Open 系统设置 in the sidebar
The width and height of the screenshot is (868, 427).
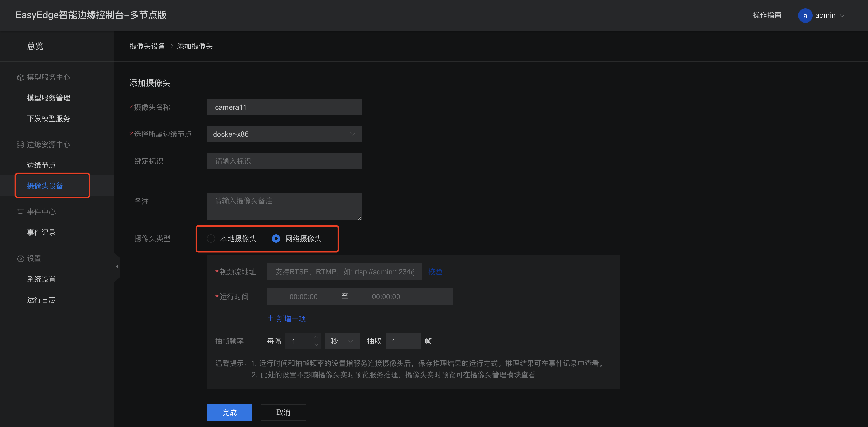(41, 279)
